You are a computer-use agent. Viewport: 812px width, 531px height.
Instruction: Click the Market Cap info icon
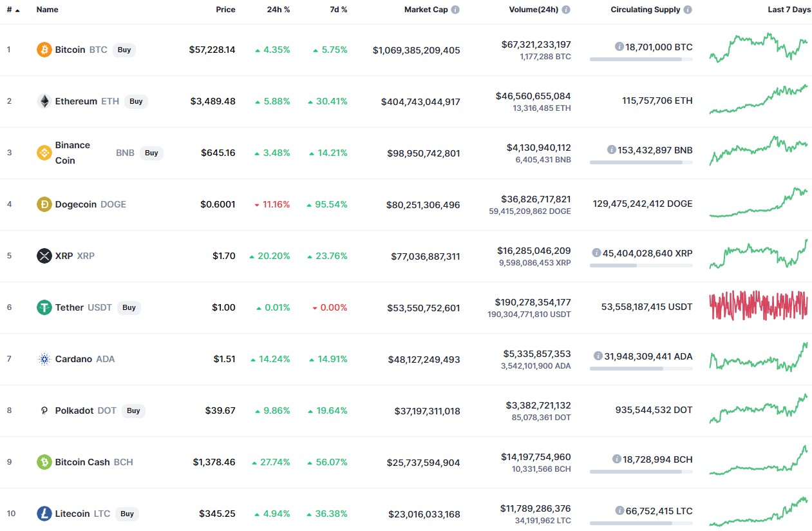(x=455, y=10)
